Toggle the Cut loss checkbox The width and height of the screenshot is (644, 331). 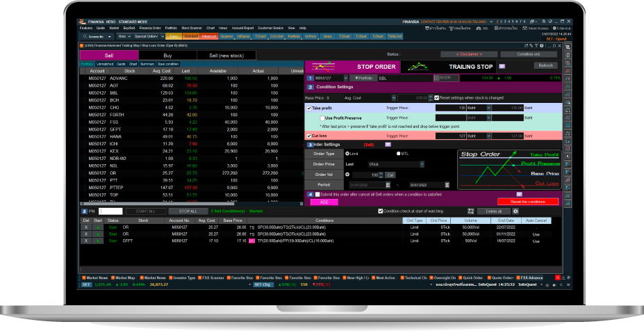click(309, 136)
